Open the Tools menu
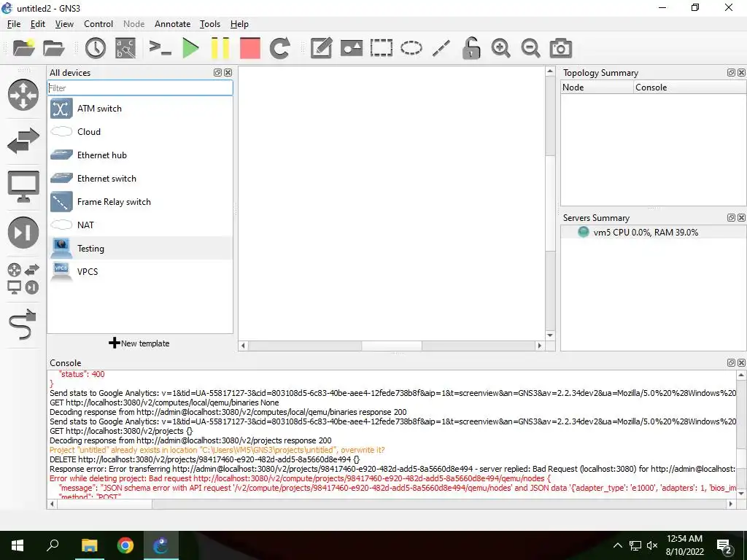This screenshot has height=560, width=747. click(x=210, y=24)
